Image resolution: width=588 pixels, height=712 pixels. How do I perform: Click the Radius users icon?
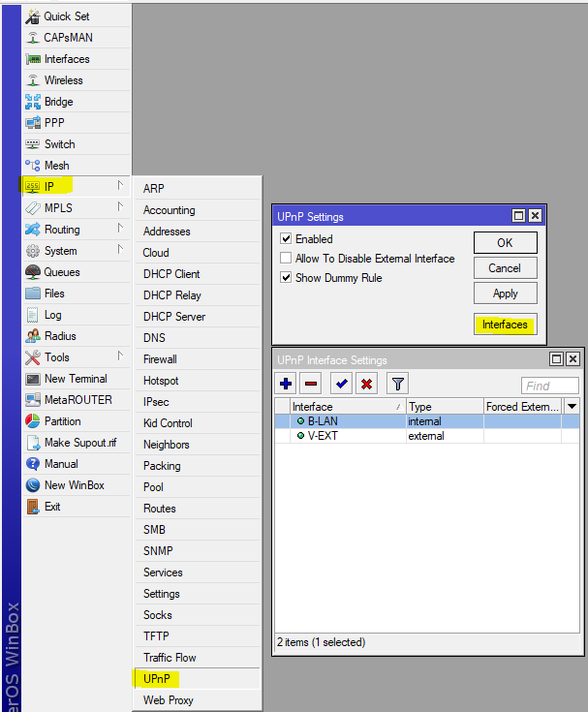[33, 336]
